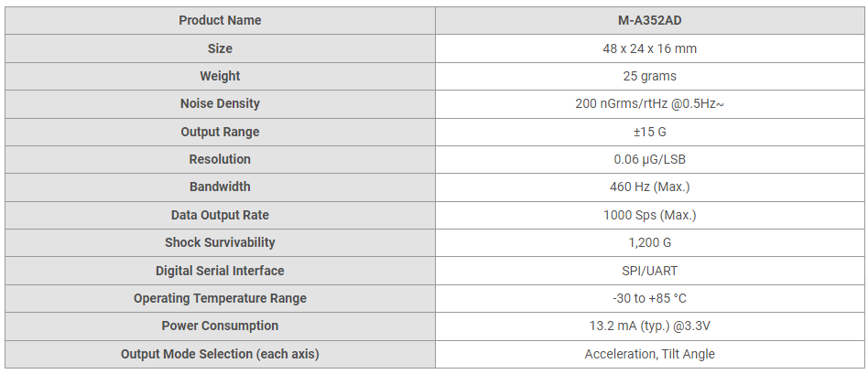This screenshot has width=868, height=374.
Task: Select the Bandwidth row label
Action: click(x=220, y=187)
